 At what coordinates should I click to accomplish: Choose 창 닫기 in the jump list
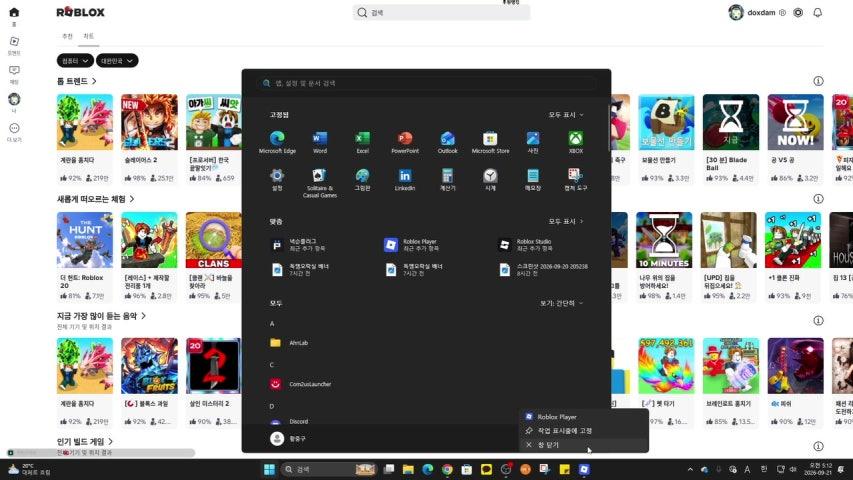[x=583, y=445]
